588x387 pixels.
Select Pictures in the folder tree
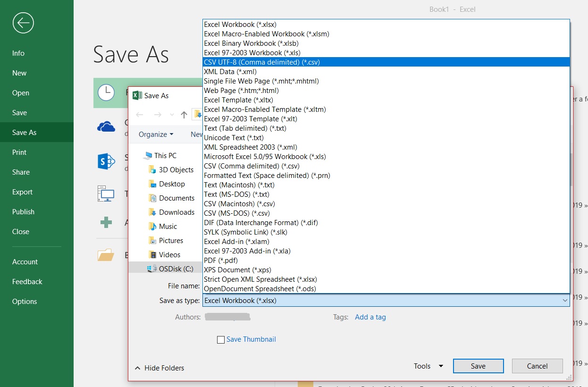(166, 240)
